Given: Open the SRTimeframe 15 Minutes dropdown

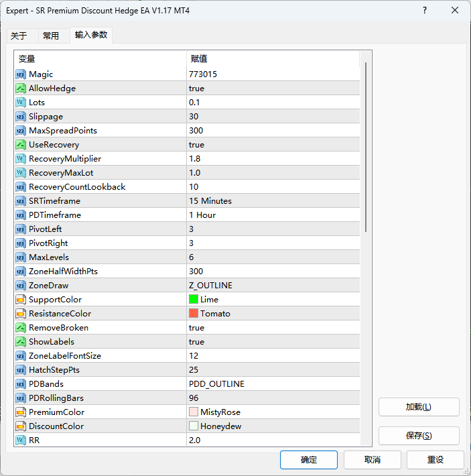Looking at the screenshot, I should pos(210,201).
